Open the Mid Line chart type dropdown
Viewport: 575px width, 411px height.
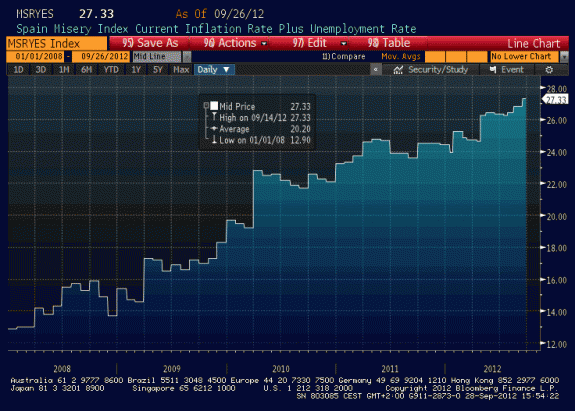point(187,56)
